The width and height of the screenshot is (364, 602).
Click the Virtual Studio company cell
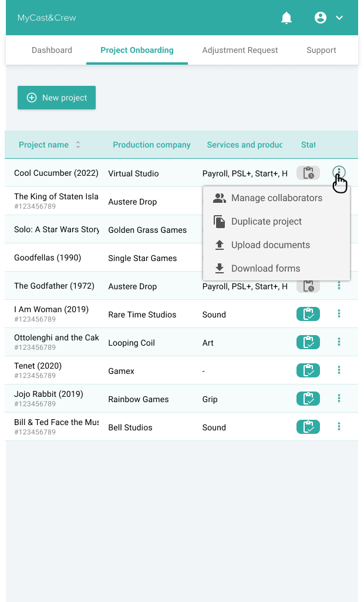click(133, 173)
